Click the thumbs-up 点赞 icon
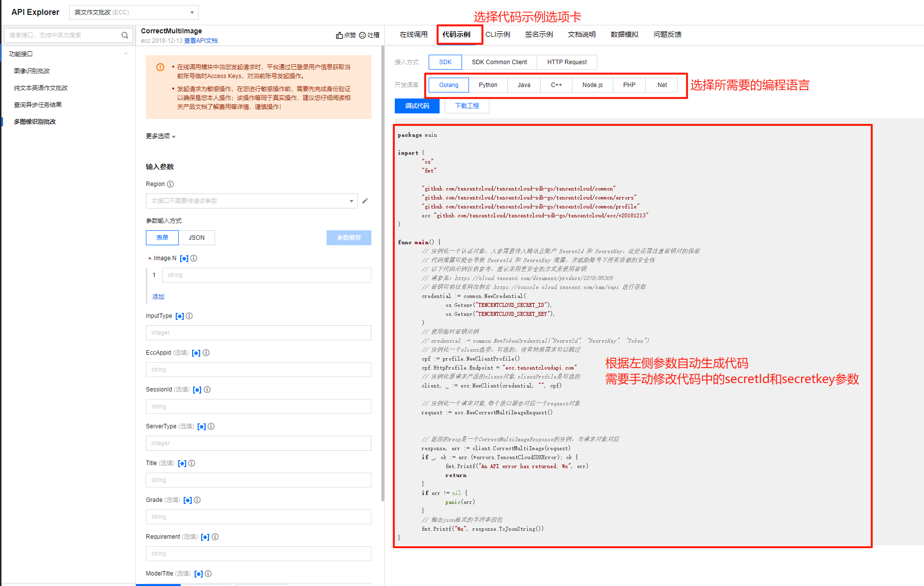 coord(339,35)
